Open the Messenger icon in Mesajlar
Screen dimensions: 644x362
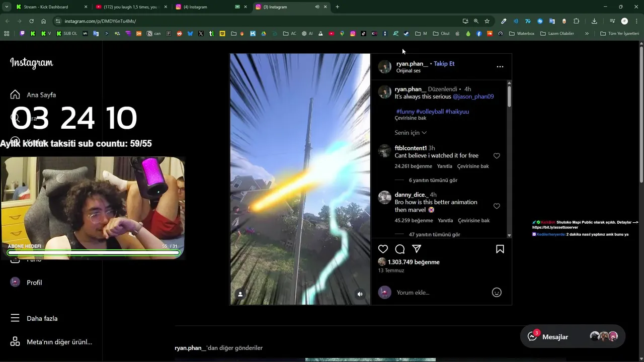point(532,336)
